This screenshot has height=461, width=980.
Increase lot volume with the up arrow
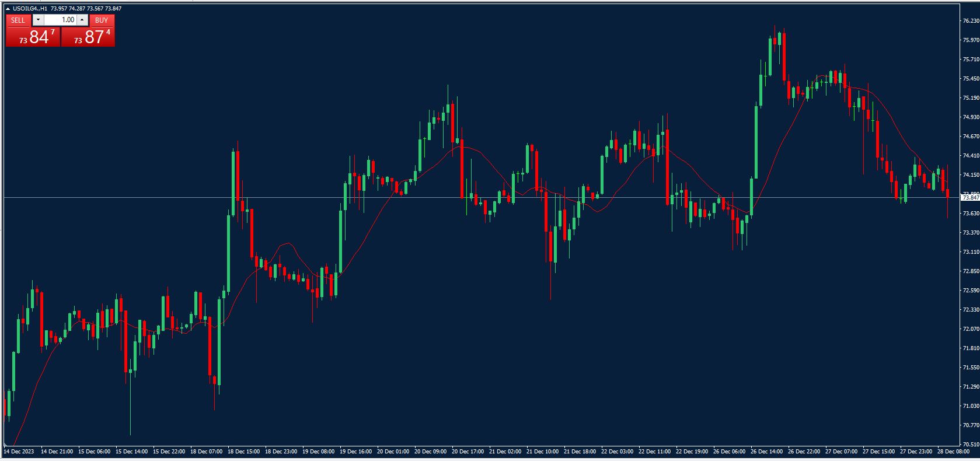tap(82, 20)
